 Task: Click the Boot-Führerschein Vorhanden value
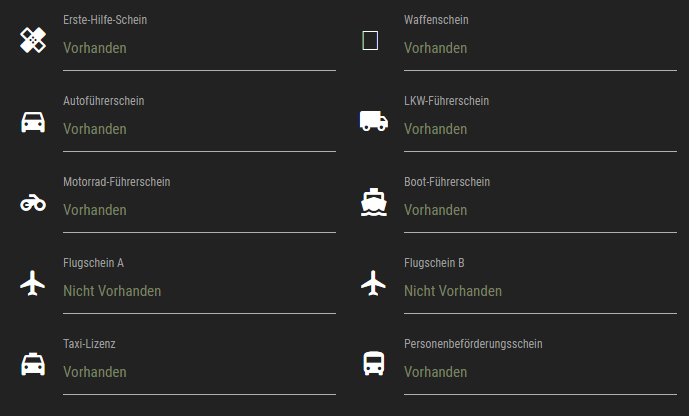(x=436, y=210)
